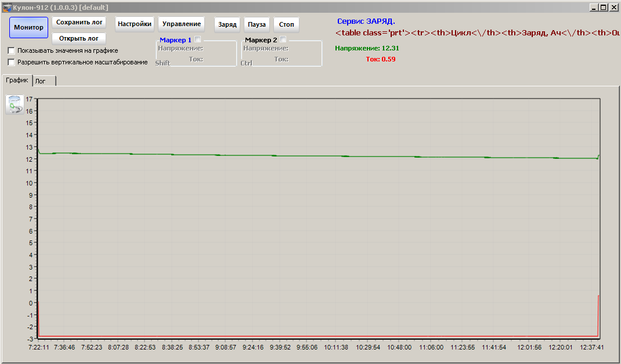The image size is (621, 364).
Task: Select the График tab
Action: tap(17, 81)
